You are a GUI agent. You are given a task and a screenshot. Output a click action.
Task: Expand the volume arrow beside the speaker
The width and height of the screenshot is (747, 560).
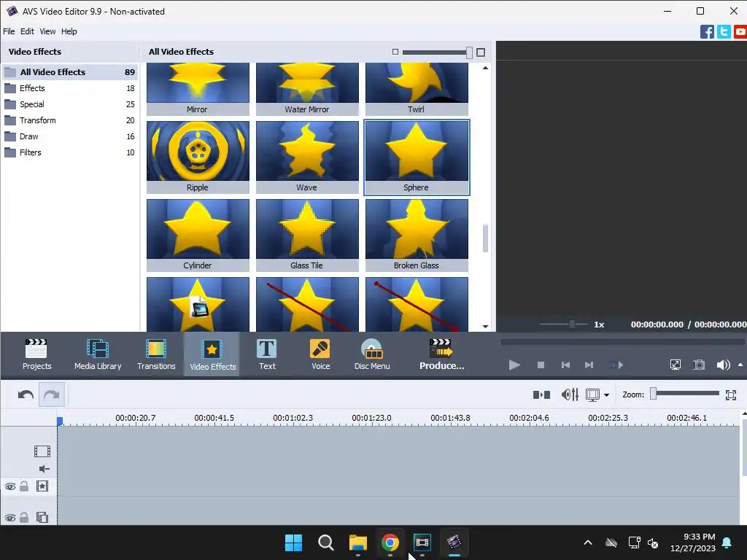click(x=740, y=365)
